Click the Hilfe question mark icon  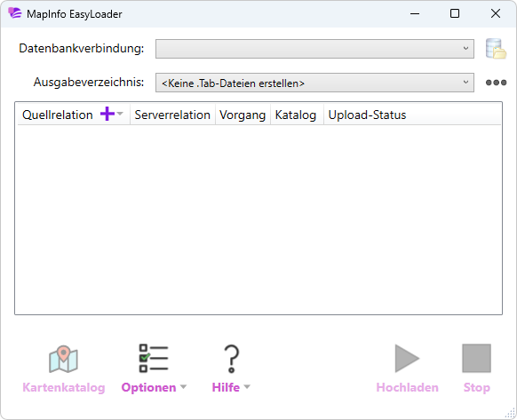point(232,359)
